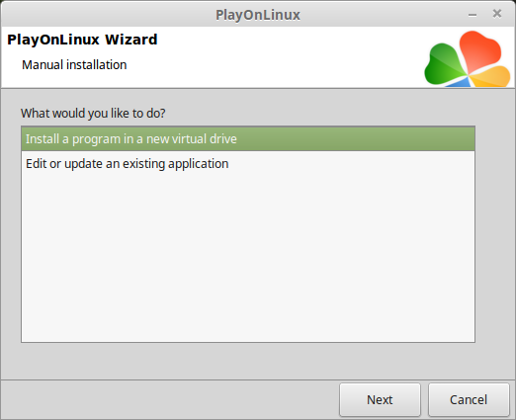The image size is (516, 420).
Task: Select "Install a program in a new virtual drive"
Action: (248, 138)
